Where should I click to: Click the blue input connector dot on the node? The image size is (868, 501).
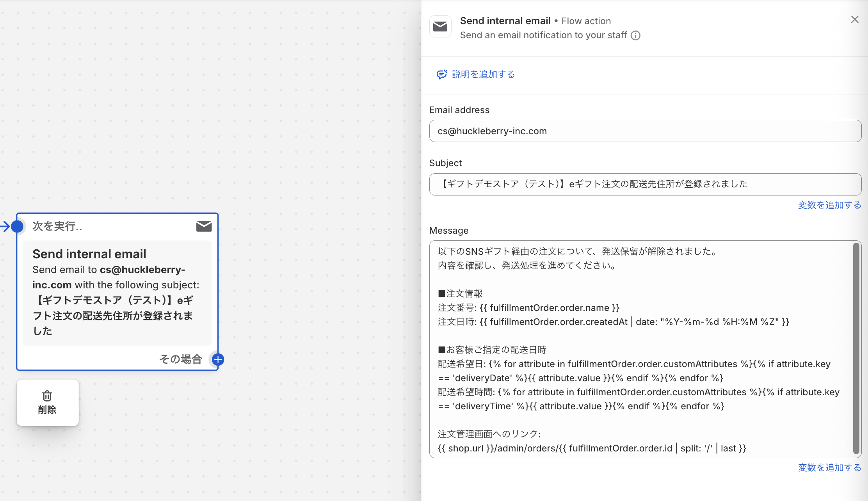click(17, 226)
